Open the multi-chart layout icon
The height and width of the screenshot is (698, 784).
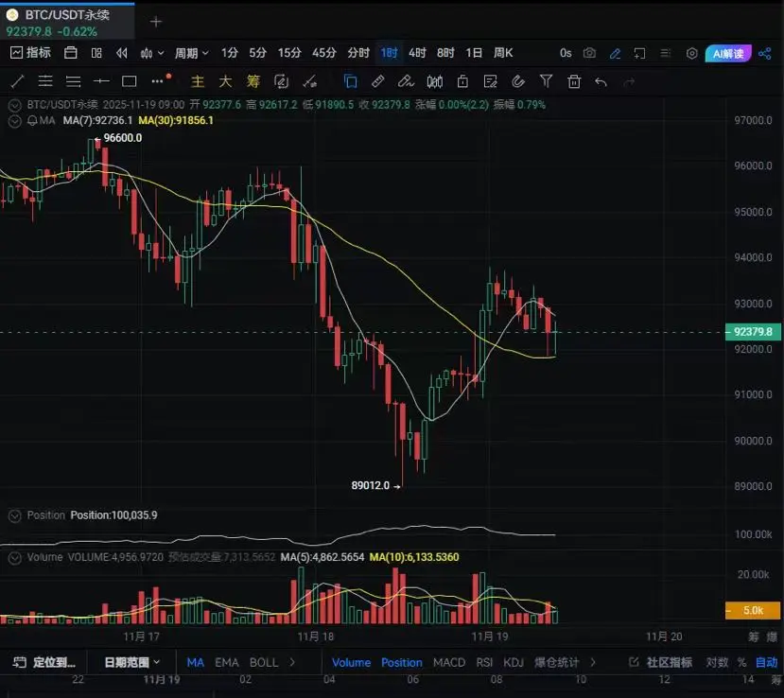(x=96, y=53)
